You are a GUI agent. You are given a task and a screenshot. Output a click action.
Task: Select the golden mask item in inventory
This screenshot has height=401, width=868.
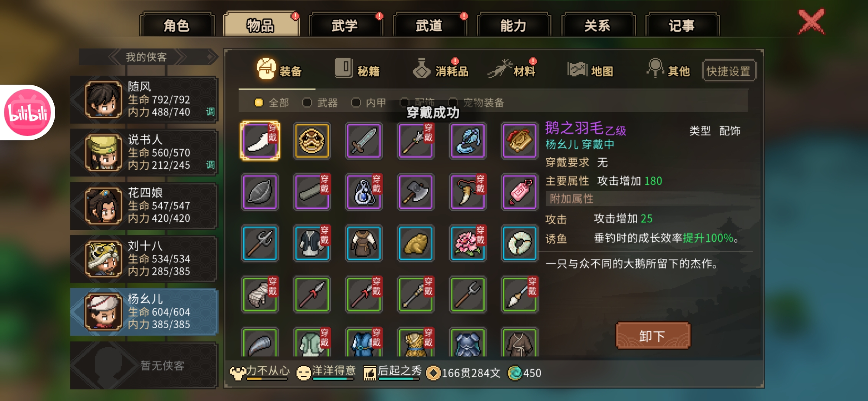click(312, 141)
